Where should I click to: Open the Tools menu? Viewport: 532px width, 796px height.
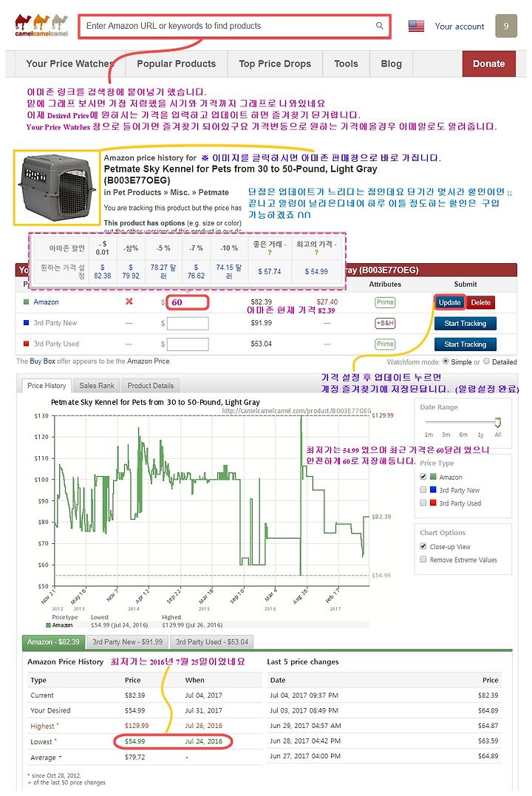[x=346, y=64]
